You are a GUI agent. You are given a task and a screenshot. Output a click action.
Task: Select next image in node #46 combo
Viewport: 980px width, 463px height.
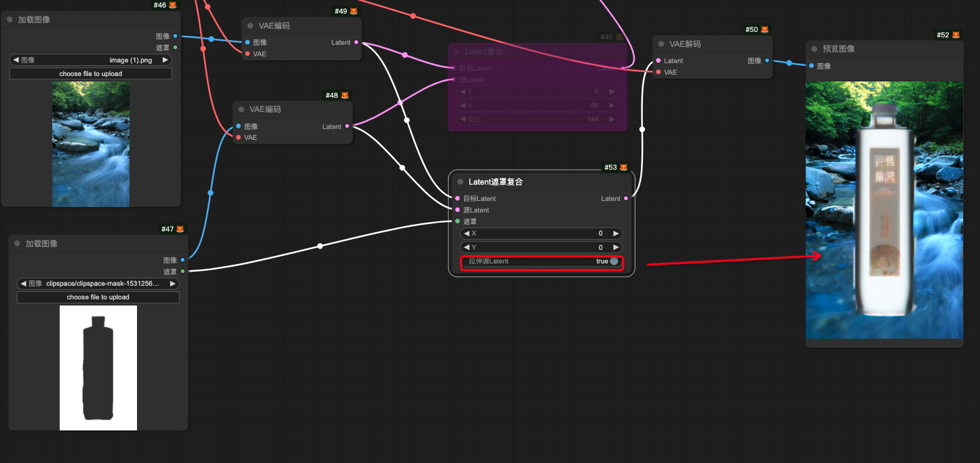point(165,60)
